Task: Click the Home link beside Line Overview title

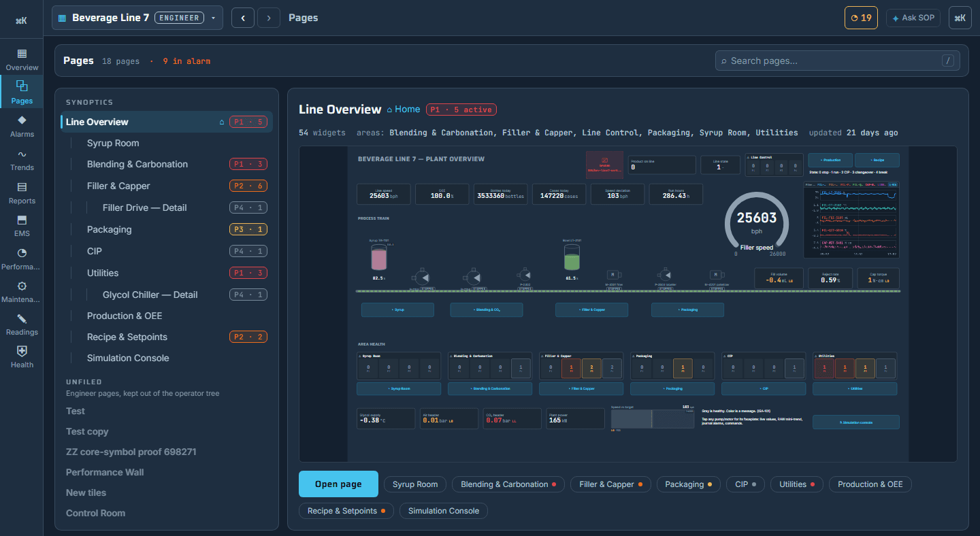Action: point(404,109)
